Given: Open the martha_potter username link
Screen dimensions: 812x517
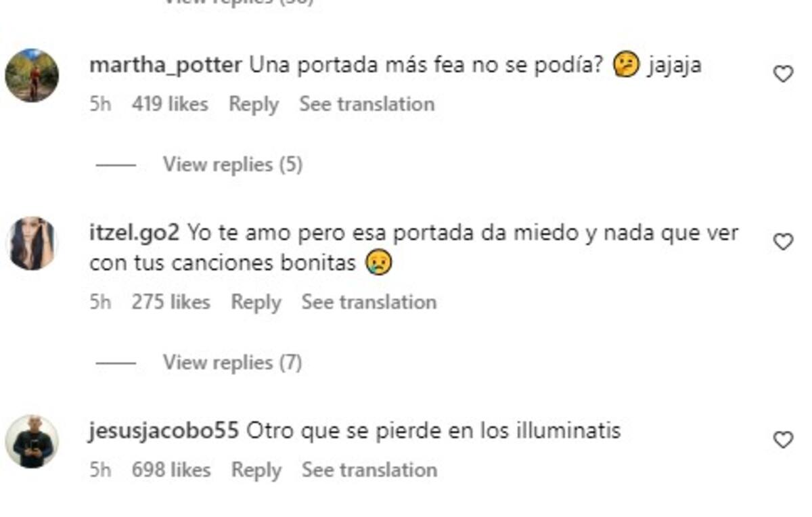Looking at the screenshot, I should coord(165,66).
